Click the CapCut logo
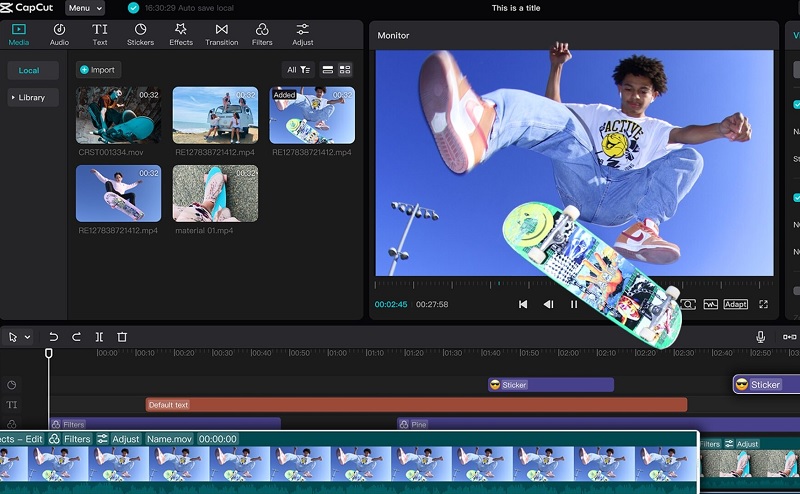800x494 pixels. tap(27, 8)
